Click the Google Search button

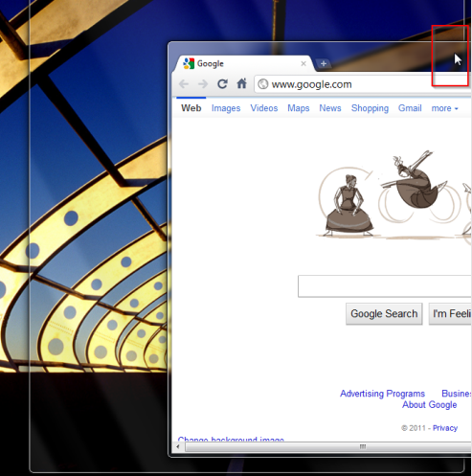[x=384, y=314]
